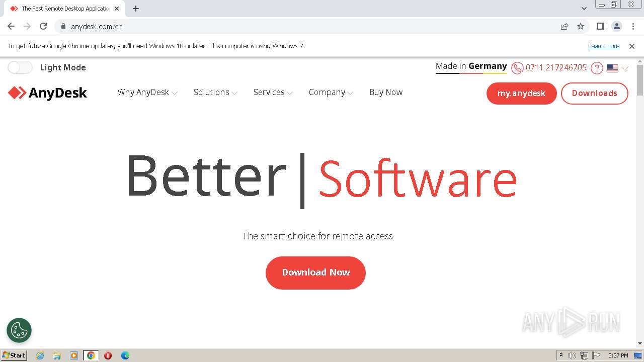Expand the Company menu
Image resolution: width=644 pixels, height=362 pixels.
(331, 93)
